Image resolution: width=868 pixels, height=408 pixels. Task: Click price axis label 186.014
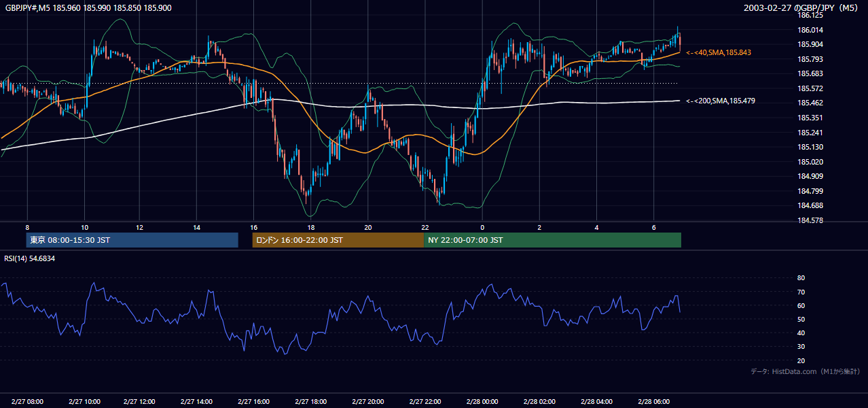pos(811,30)
